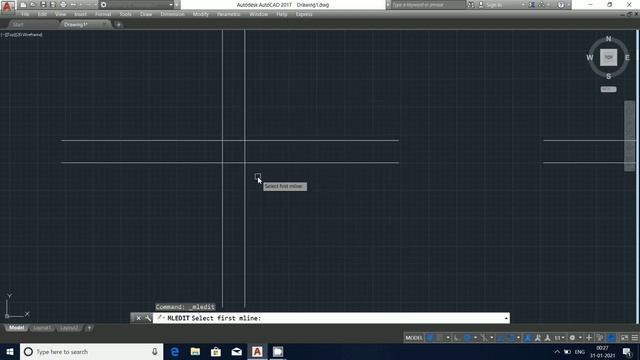Image resolution: width=640 pixels, height=360 pixels.
Task: Click the Plot printer icon in Quick Access toolbar
Action: click(63, 4)
